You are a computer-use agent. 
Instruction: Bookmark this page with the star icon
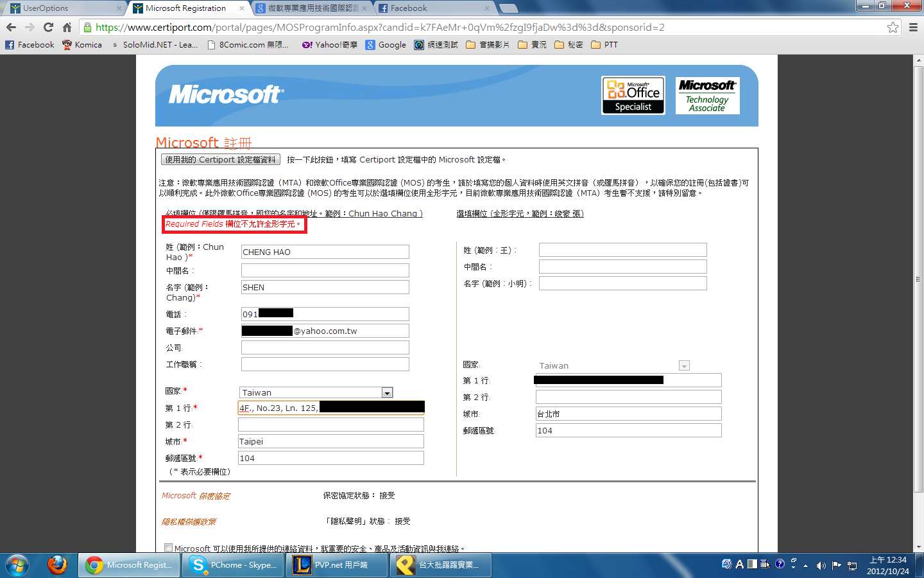(893, 27)
